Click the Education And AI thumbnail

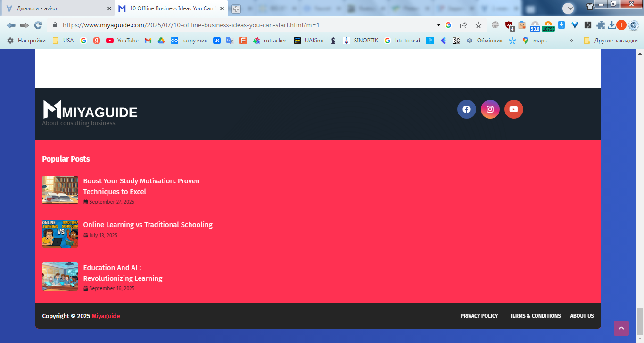point(60,277)
